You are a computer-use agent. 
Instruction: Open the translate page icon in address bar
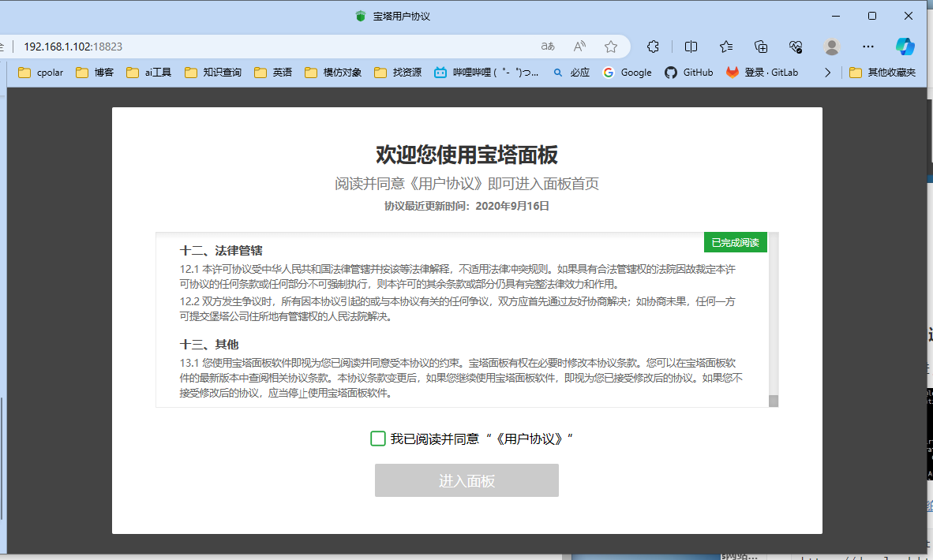[x=548, y=47]
